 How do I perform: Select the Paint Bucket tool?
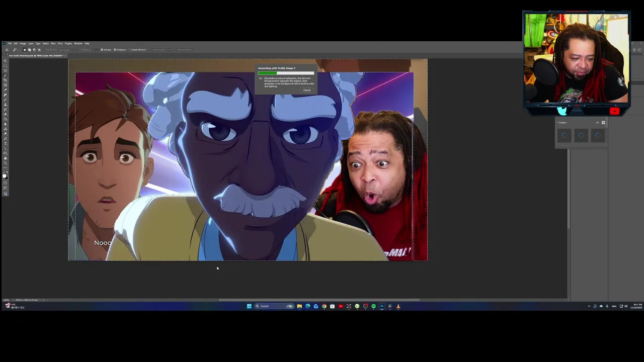tap(6, 119)
